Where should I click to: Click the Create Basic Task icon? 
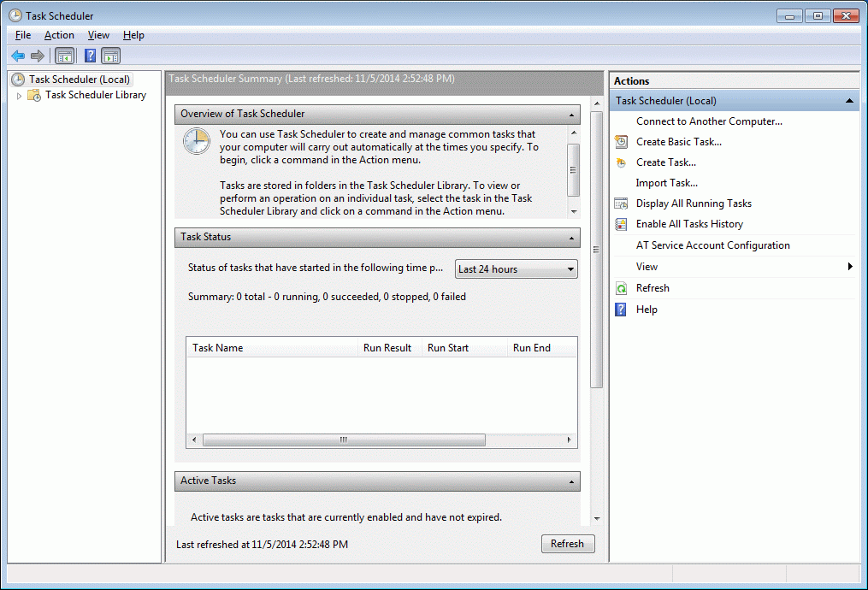point(622,141)
